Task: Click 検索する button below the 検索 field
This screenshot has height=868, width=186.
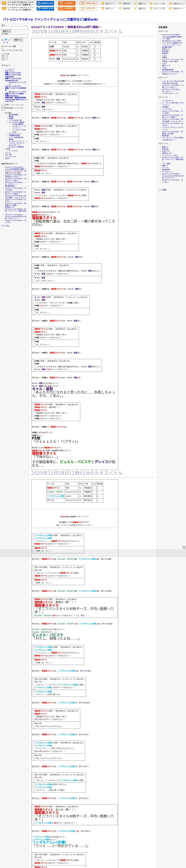Action: click(6, 31)
